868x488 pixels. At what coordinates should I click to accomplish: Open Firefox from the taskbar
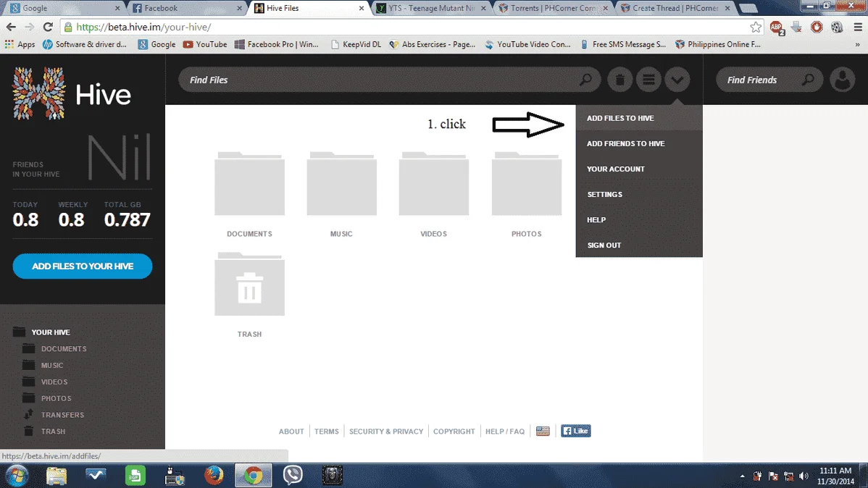(x=214, y=475)
